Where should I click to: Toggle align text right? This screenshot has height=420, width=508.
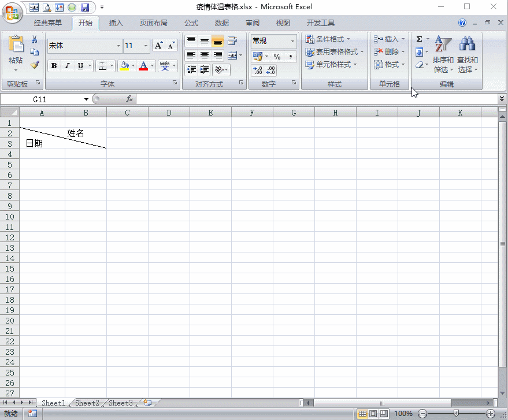click(x=218, y=55)
